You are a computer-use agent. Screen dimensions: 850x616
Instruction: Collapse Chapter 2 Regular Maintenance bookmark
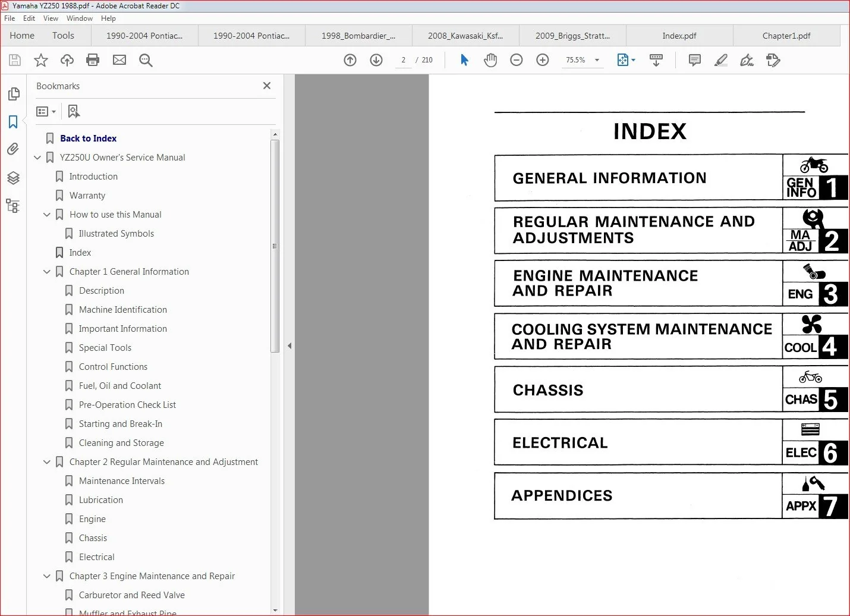47,462
